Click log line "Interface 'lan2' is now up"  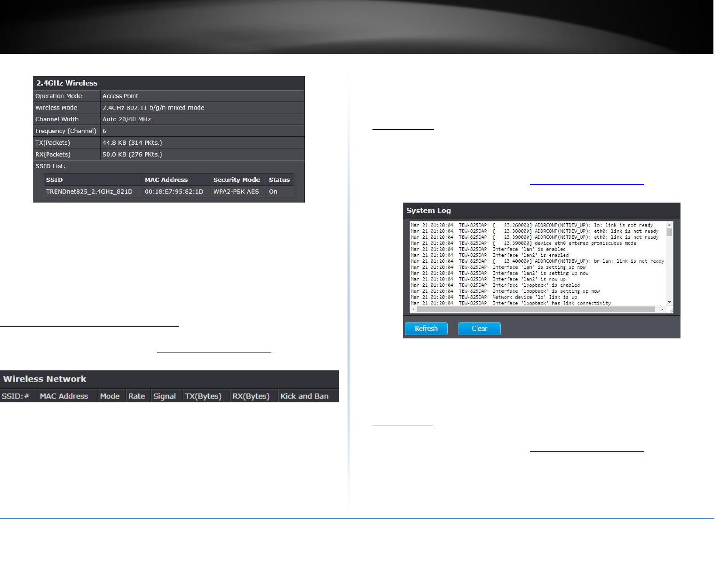(488, 279)
